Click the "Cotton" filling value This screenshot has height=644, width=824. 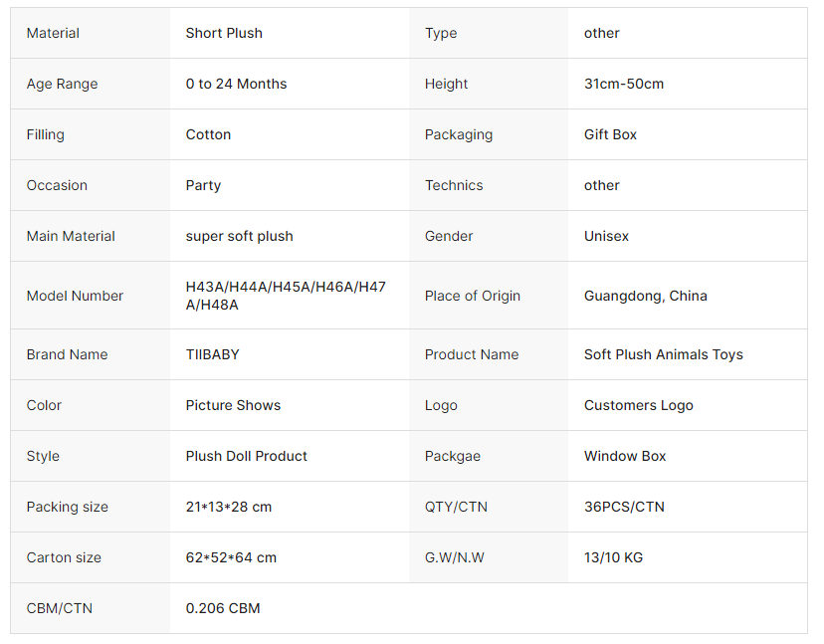[208, 134]
